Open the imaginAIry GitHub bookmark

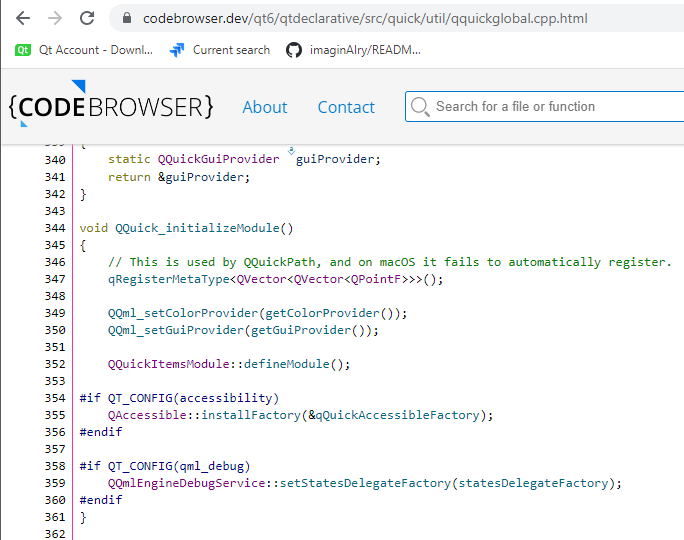(x=354, y=49)
